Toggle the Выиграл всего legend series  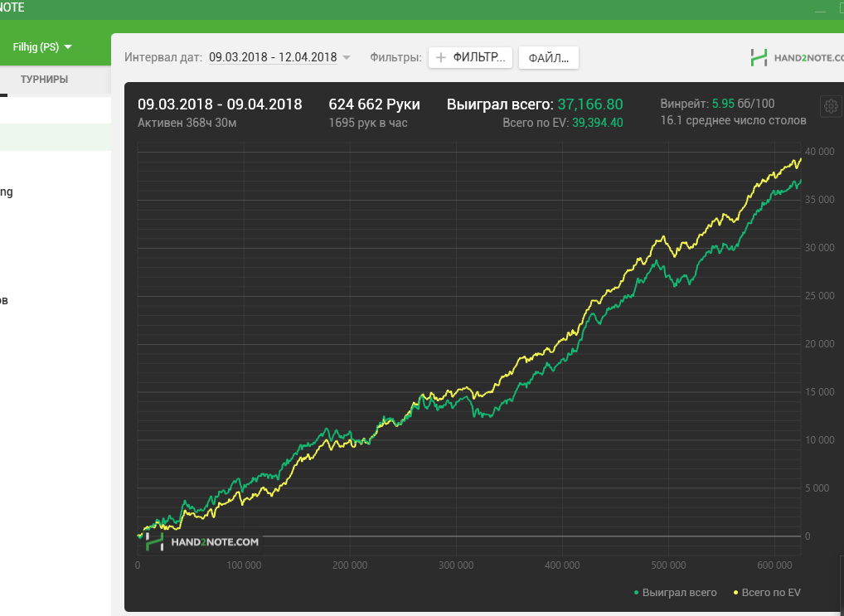coord(675,592)
